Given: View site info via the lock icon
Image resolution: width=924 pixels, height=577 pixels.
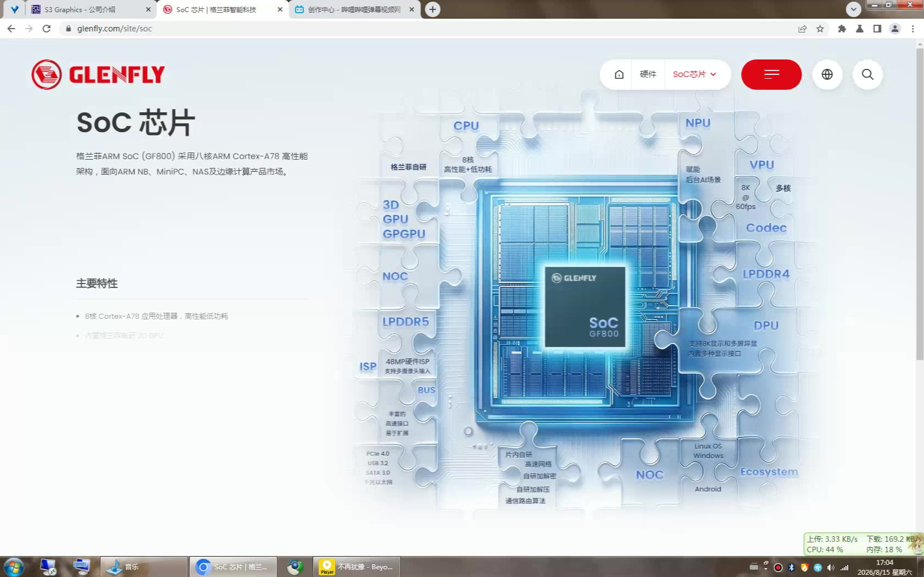Looking at the screenshot, I should tap(68, 29).
